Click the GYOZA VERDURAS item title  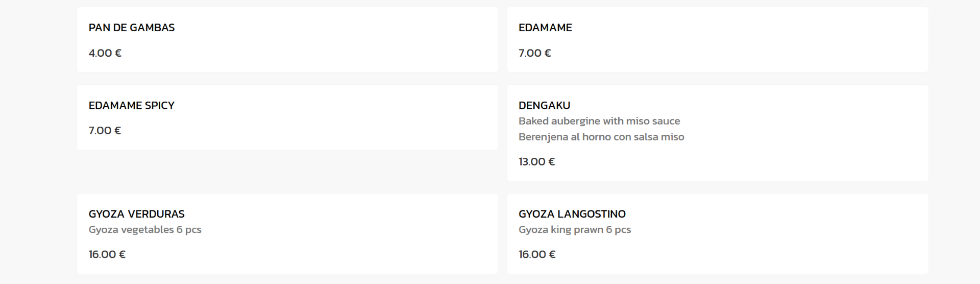point(136,214)
